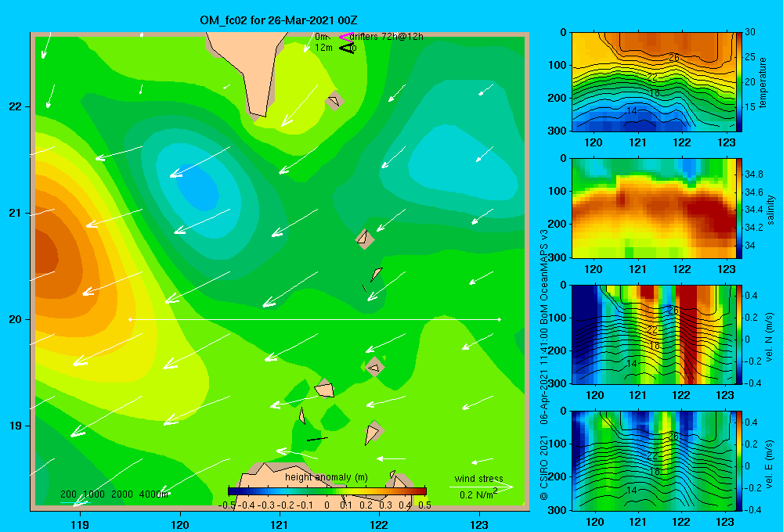This screenshot has width=783, height=532.
Task: Click the '14' contour label in temperature panel
Action: coord(632,111)
